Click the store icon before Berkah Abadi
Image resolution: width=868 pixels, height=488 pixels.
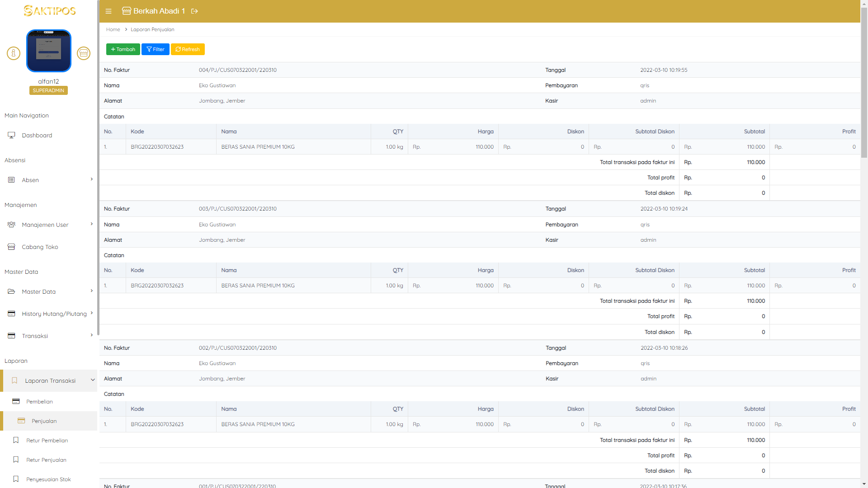pyautogui.click(x=127, y=11)
